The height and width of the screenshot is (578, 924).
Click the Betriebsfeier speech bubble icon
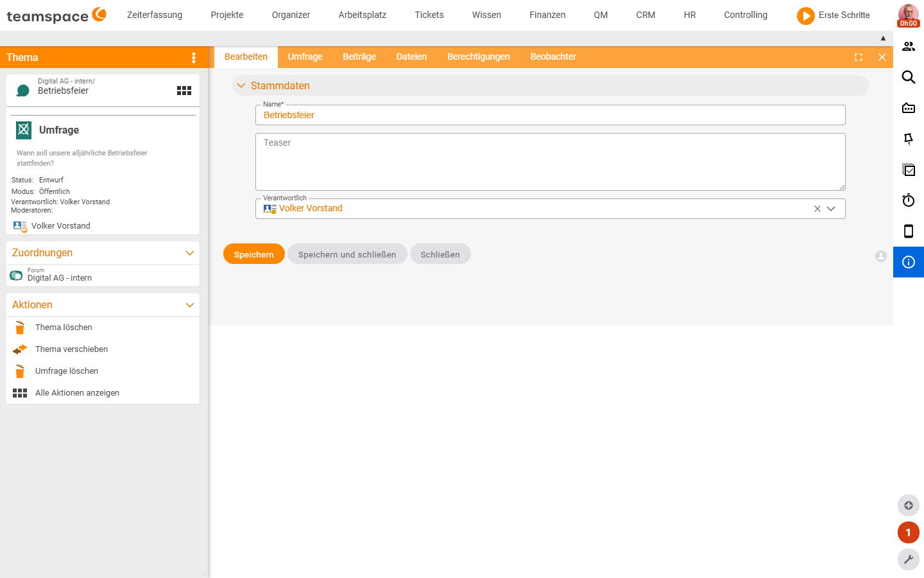tap(23, 91)
